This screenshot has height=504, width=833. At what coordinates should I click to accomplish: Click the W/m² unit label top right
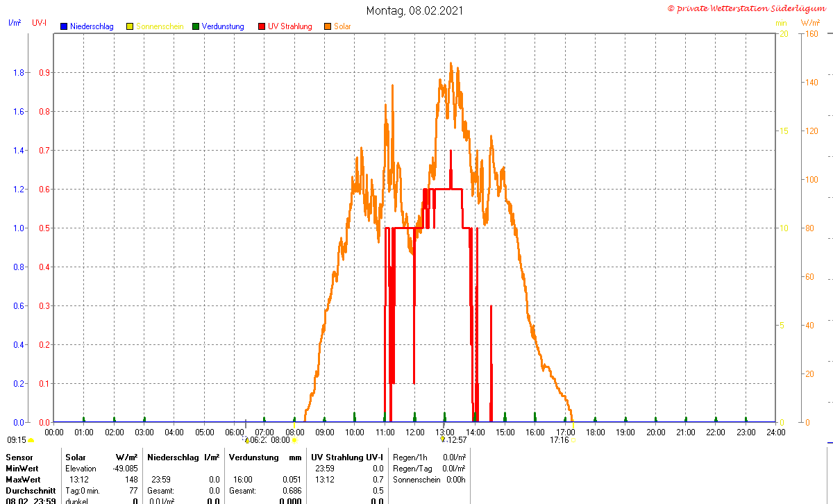pos(809,23)
